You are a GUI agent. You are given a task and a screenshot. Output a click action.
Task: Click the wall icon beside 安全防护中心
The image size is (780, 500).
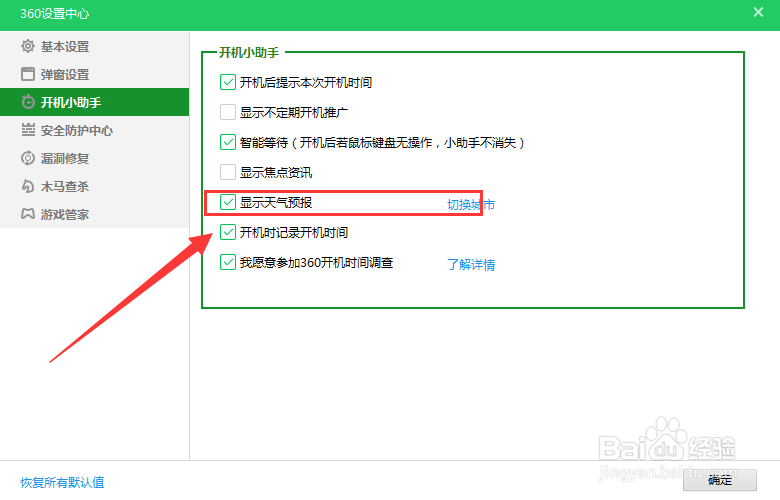tap(28, 130)
